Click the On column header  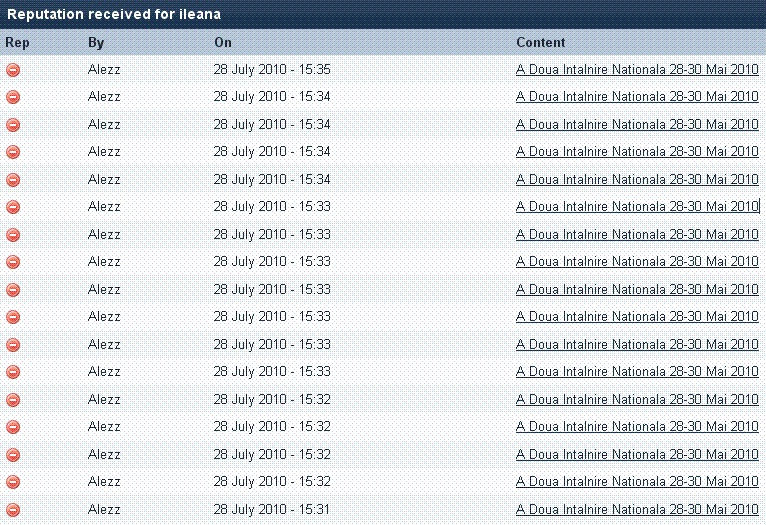tap(222, 43)
